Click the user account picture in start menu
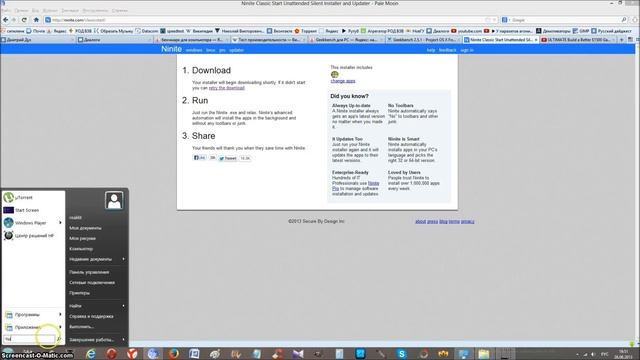Viewport: 640px width, 360px height. click(114, 200)
